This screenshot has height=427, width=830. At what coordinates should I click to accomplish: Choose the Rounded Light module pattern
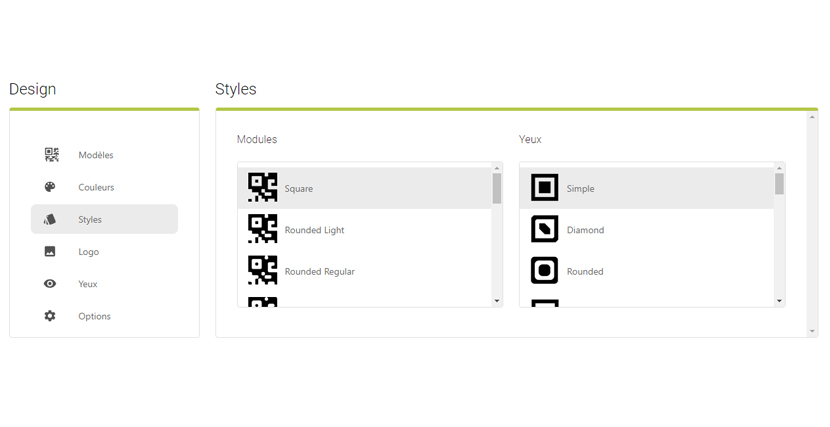coord(262,229)
